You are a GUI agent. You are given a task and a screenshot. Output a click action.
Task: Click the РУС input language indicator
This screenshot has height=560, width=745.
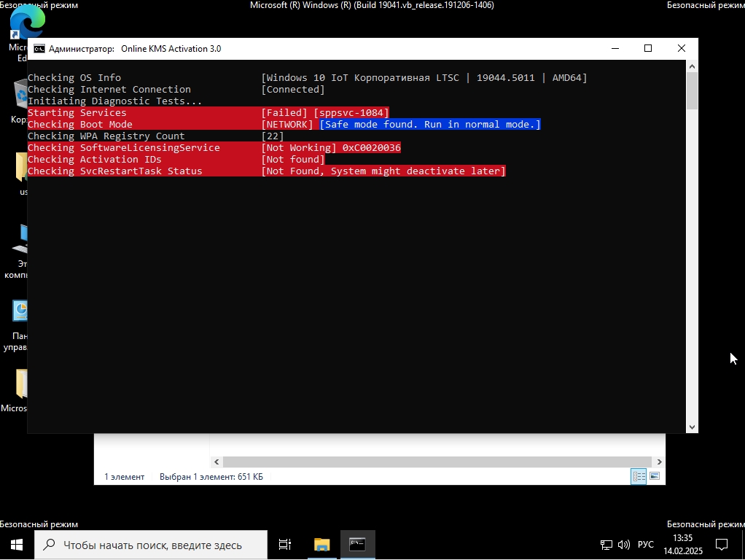(645, 545)
